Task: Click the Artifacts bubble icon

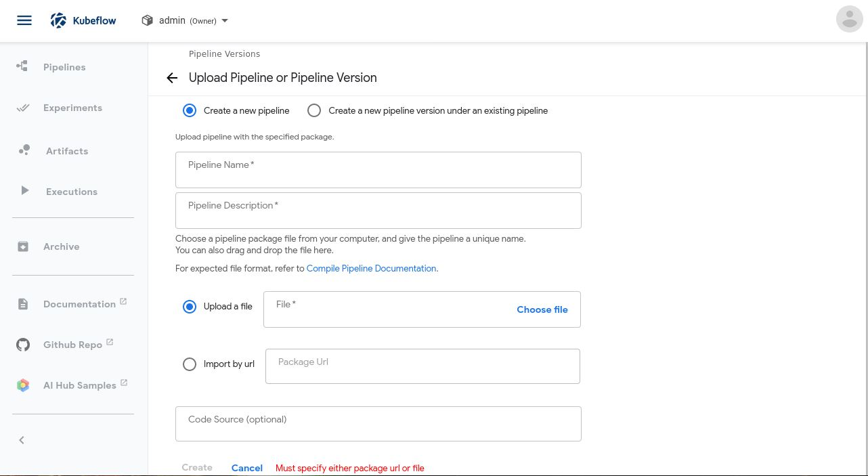Action: pyautogui.click(x=24, y=150)
